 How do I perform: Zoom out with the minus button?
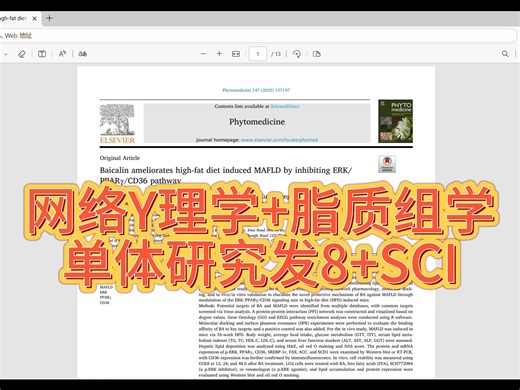click(x=203, y=54)
